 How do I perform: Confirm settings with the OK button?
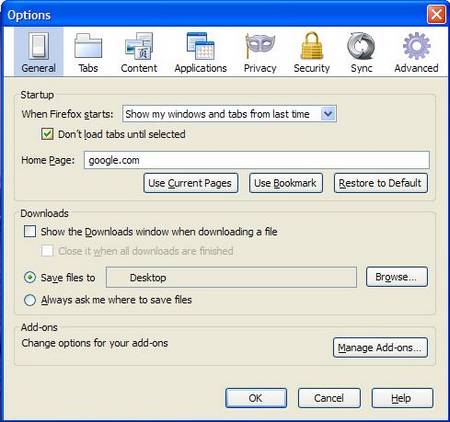point(256,398)
